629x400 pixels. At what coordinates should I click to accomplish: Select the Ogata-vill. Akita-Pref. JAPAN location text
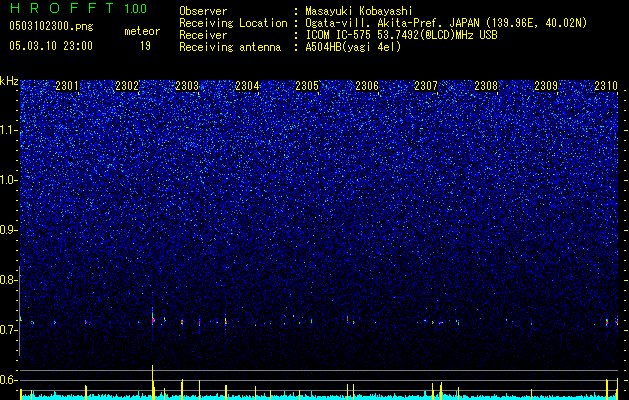(x=446, y=23)
